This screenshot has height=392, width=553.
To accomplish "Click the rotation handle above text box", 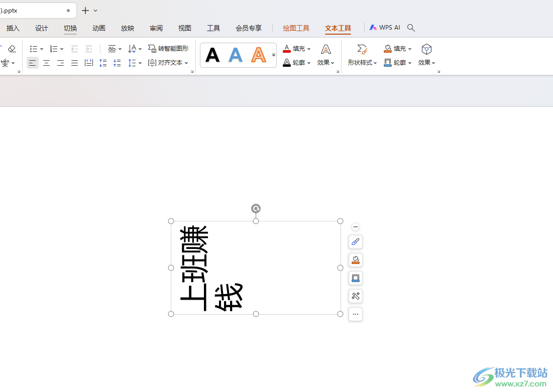I will pyautogui.click(x=256, y=208).
